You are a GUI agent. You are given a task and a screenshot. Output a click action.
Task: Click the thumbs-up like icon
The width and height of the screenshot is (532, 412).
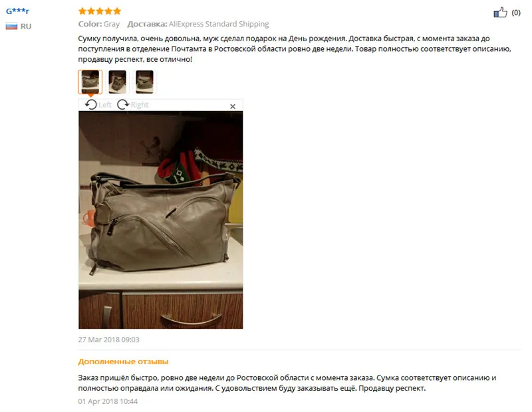pyautogui.click(x=501, y=13)
